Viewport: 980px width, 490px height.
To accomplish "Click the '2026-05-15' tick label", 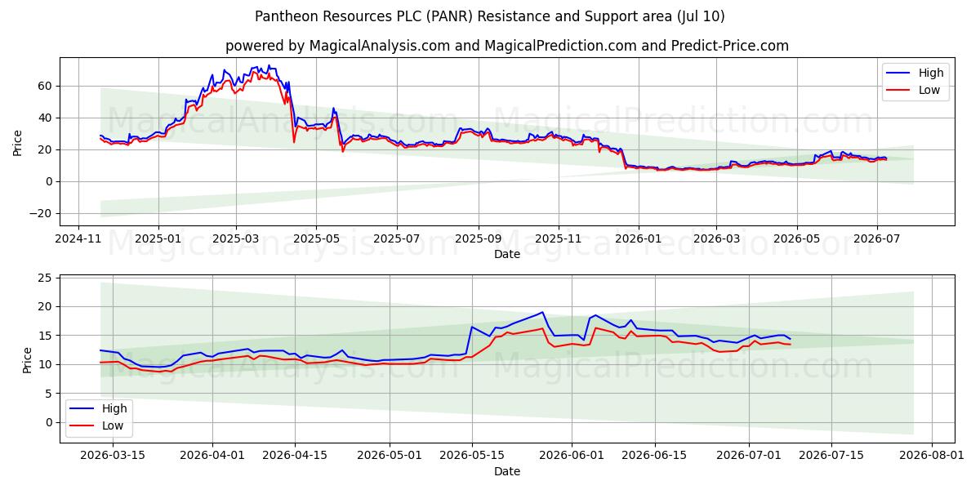I will (473, 456).
